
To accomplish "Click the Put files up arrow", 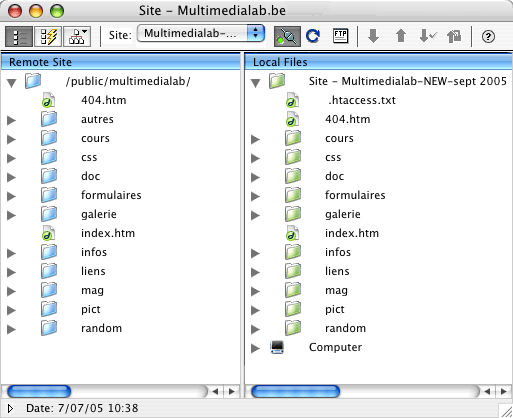I will (401, 36).
